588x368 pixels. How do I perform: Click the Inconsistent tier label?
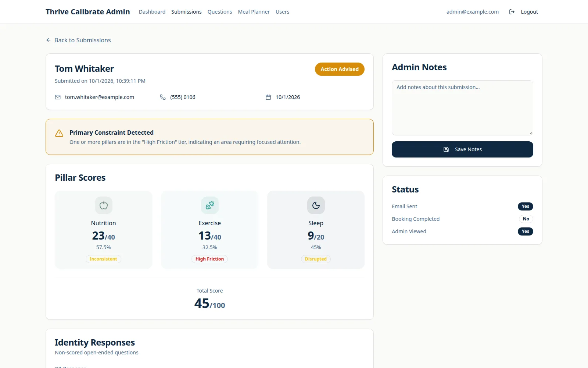[103, 259]
